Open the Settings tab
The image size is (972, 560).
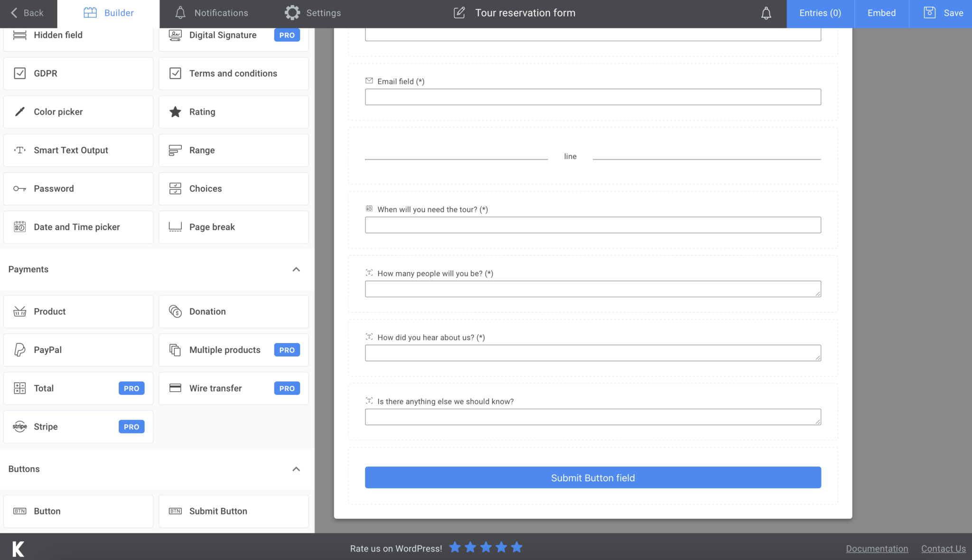pyautogui.click(x=313, y=13)
